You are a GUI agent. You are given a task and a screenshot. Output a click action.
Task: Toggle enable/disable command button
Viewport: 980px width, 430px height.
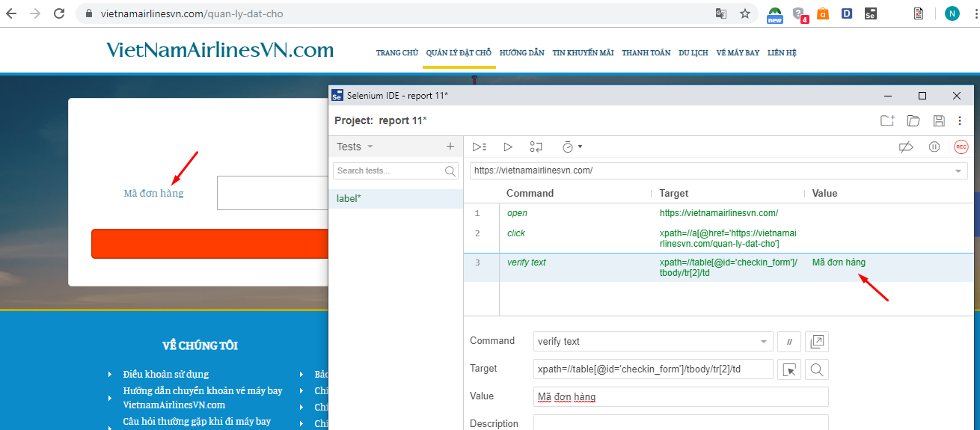[x=788, y=342]
